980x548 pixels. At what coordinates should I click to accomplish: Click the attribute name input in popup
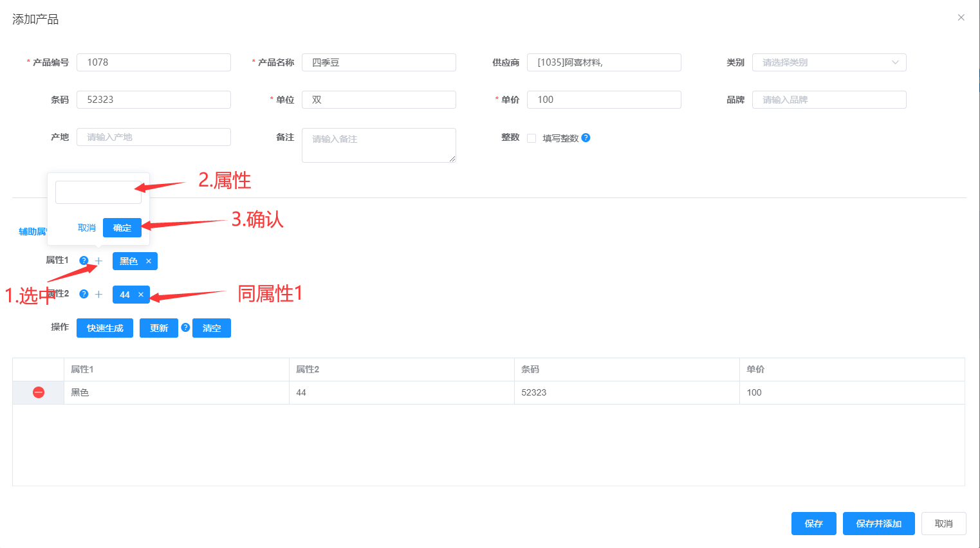[98, 192]
